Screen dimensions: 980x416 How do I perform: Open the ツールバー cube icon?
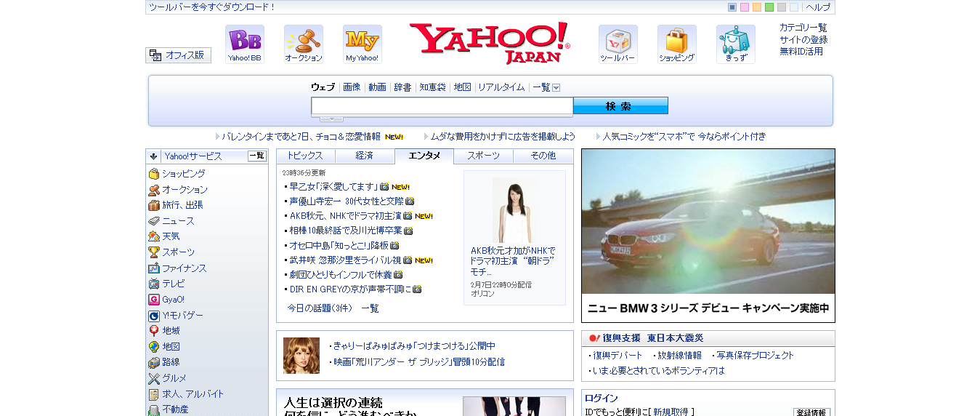pos(617,44)
